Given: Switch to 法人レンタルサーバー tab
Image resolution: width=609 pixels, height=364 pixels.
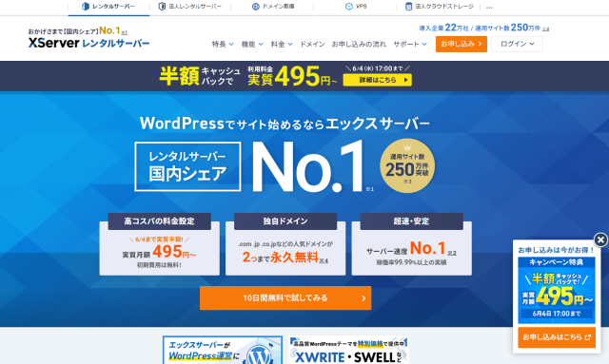Looking at the screenshot, I should pos(190,7).
